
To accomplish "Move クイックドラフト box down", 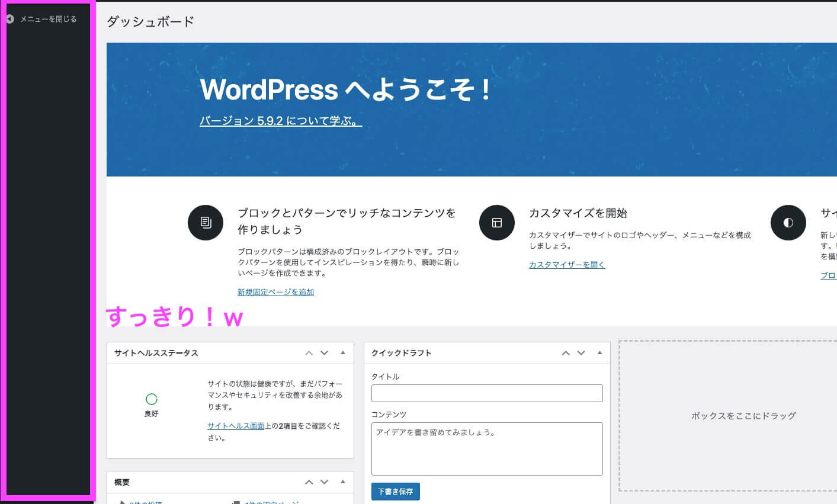I will pyautogui.click(x=581, y=353).
